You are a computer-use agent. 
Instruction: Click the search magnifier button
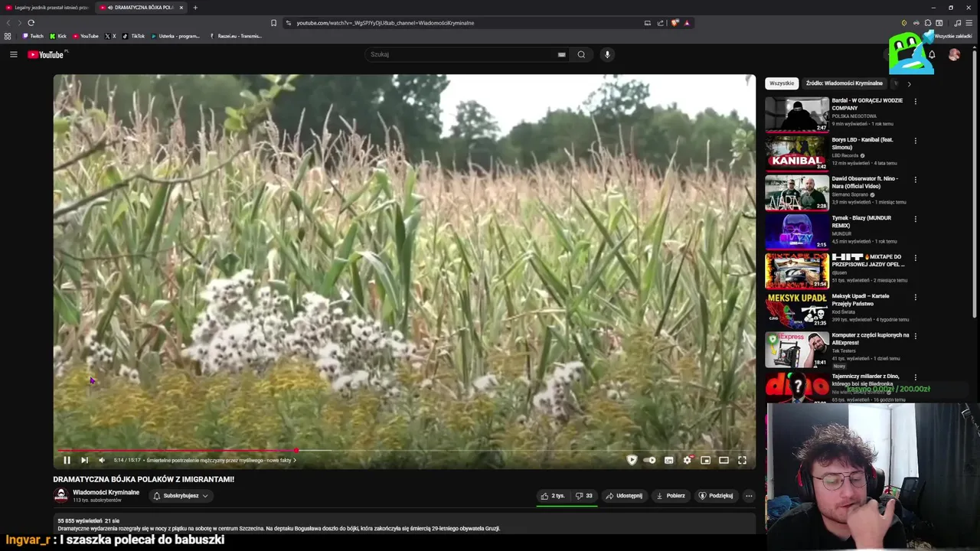(x=581, y=54)
